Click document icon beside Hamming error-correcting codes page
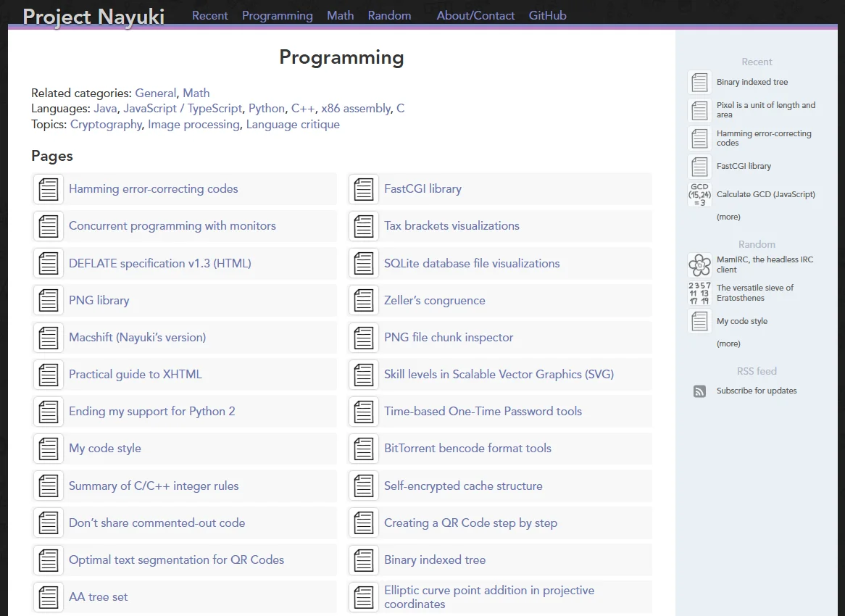845x616 pixels. pos(49,189)
